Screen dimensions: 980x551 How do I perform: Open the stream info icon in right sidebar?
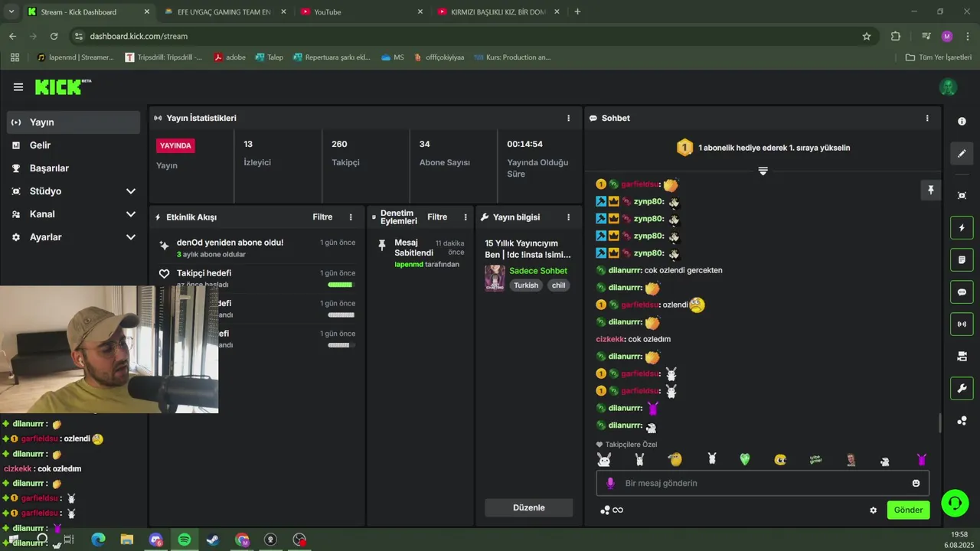tap(962, 122)
